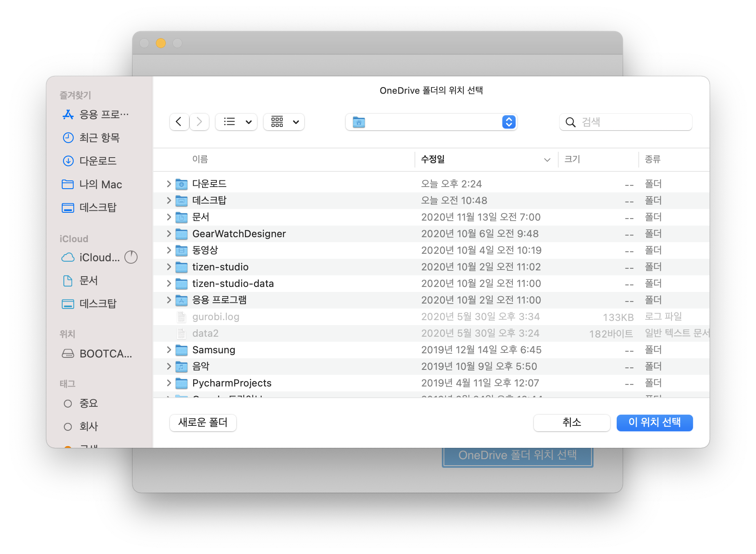The height and width of the screenshot is (554, 756).
Task: Select the 문서 folder icon in list
Action: (x=182, y=217)
